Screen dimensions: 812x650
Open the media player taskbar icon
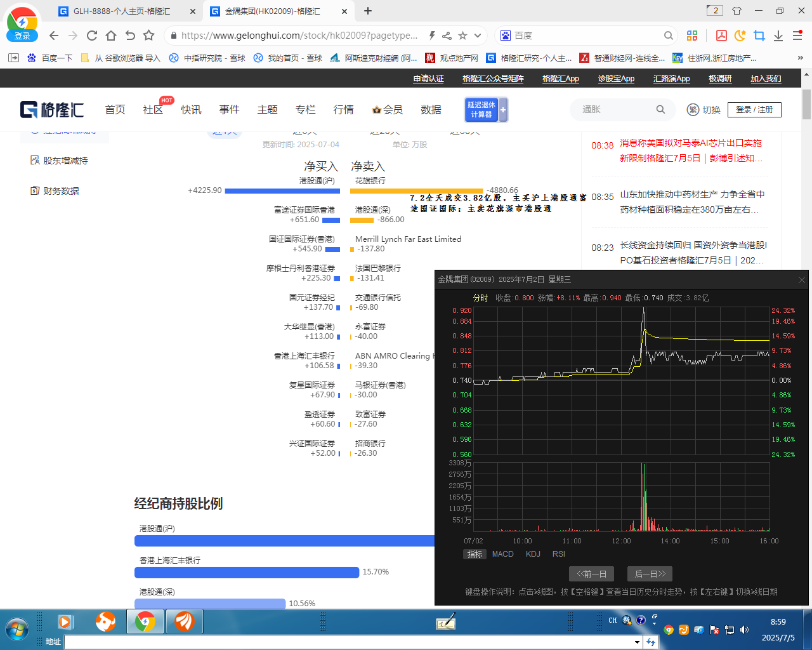pyautogui.click(x=65, y=622)
